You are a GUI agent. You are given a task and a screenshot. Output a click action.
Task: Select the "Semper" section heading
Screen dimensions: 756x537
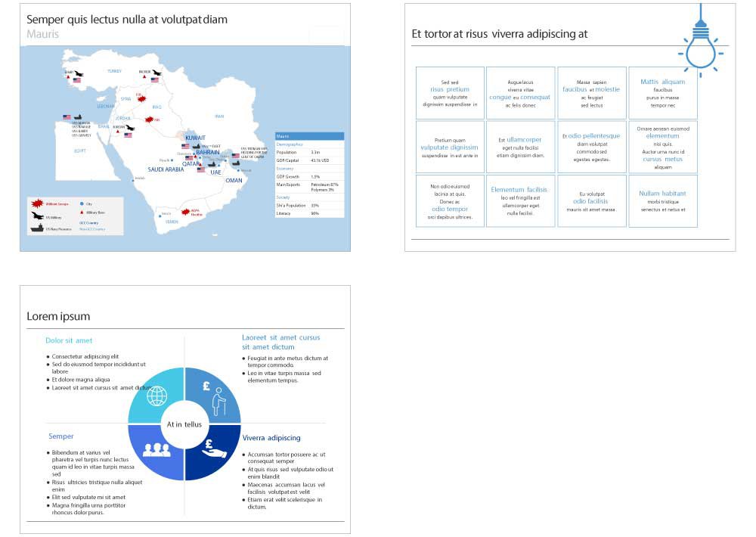[60, 436]
